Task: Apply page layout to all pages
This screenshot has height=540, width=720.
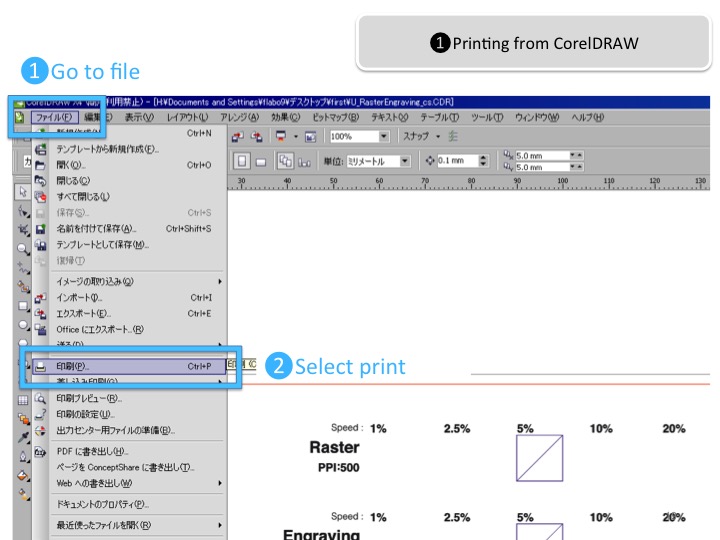Action: point(285,161)
